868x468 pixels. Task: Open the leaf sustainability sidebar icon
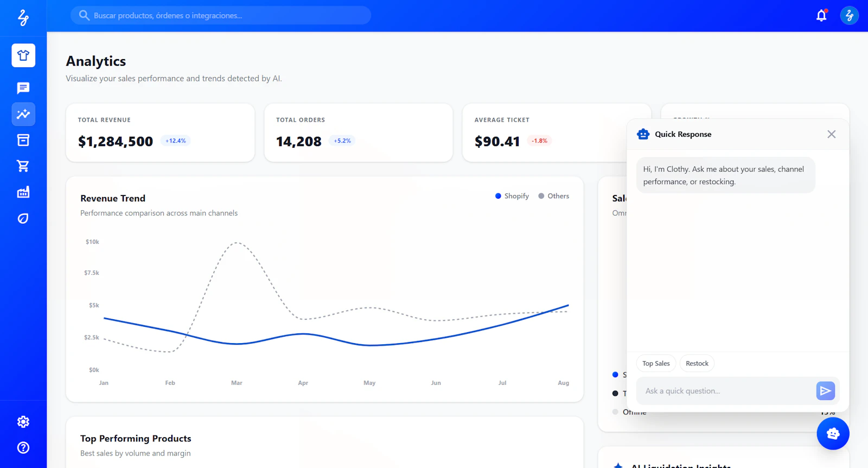click(23, 218)
